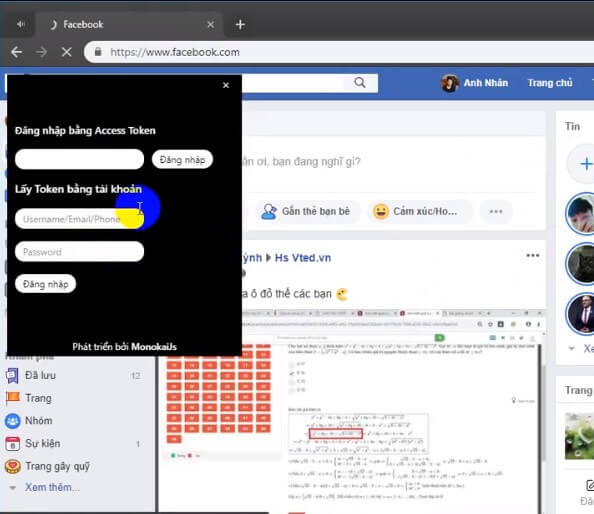
Task: Open the story of man in suit
Action: (580, 314)
